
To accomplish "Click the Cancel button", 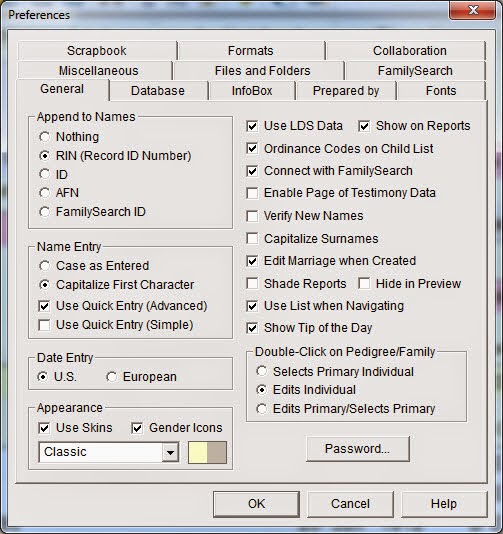I will [350, 504].
